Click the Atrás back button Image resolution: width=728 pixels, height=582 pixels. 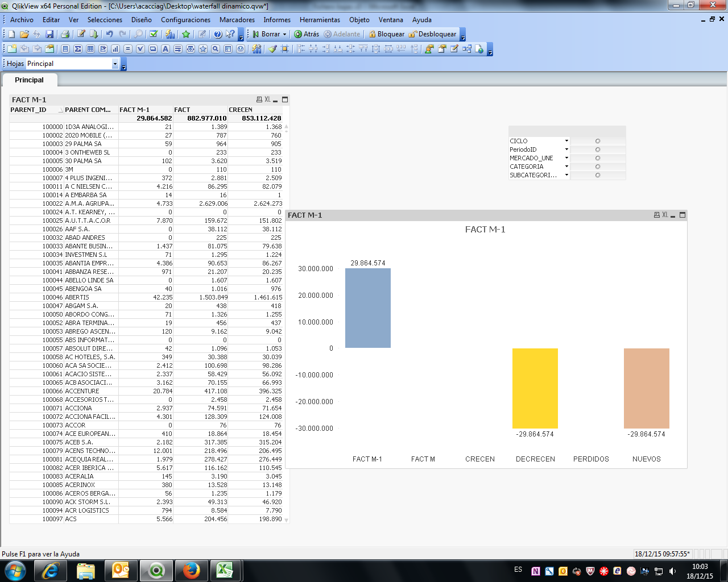coord(307,34)
